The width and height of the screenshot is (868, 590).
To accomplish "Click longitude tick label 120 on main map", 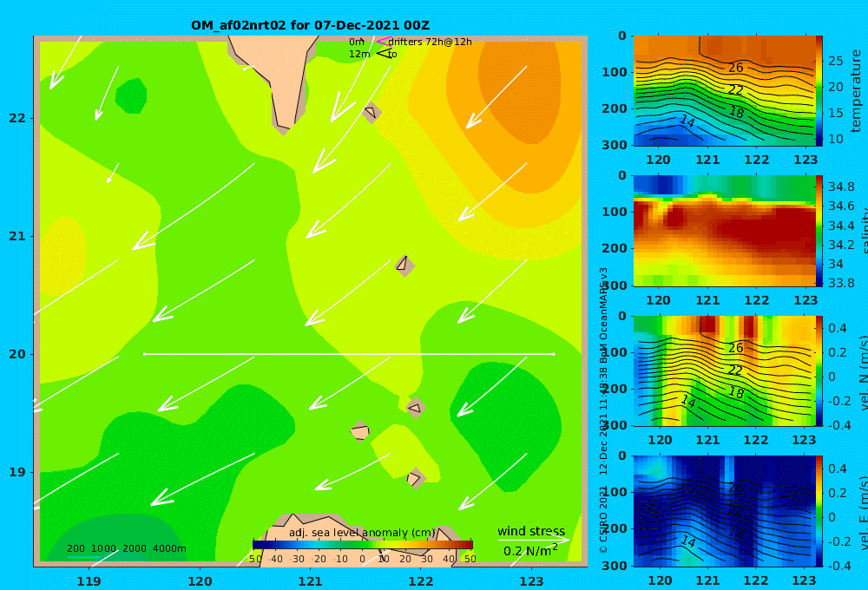I will coord(200,581).
